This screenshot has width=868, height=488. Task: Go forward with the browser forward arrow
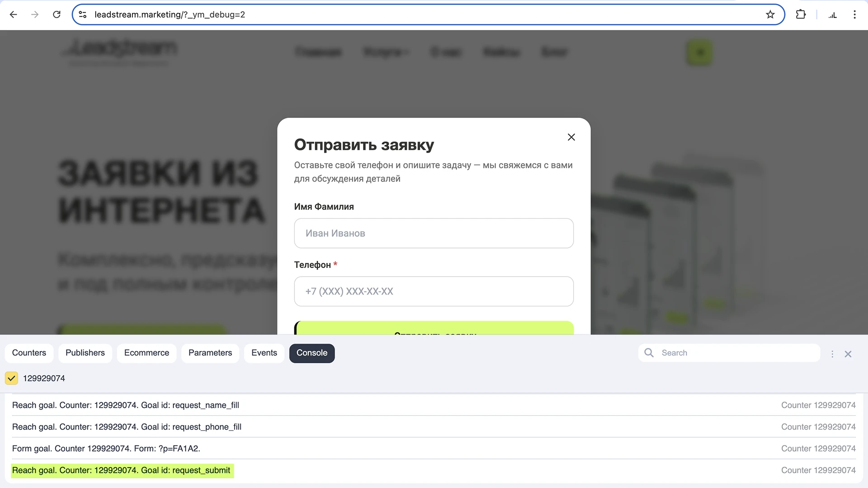[35, 14]
